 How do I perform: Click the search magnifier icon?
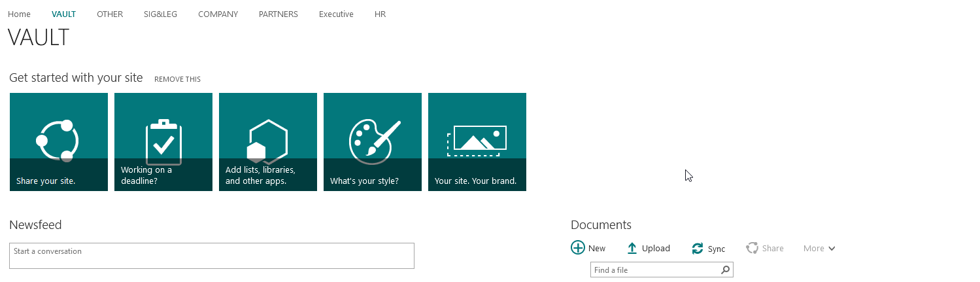pyautogui.click(x=725, y=270)
